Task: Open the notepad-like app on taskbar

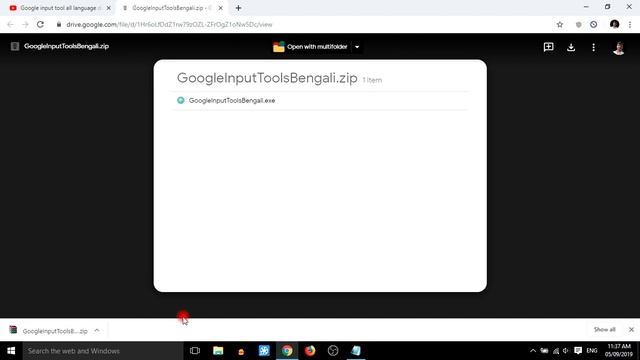Action: pos(356,351)
